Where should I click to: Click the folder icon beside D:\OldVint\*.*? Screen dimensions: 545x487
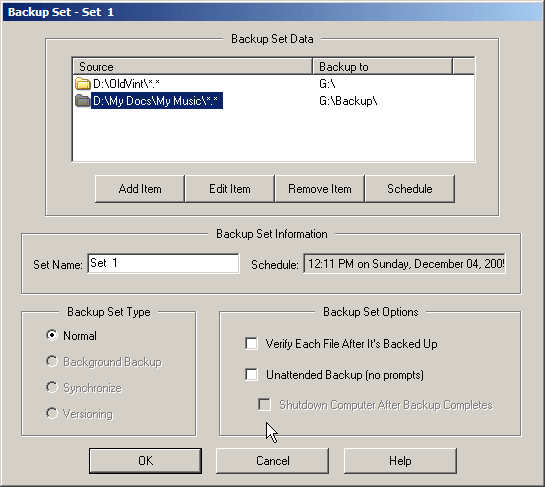pyautogui.click(x=82, y=84)
